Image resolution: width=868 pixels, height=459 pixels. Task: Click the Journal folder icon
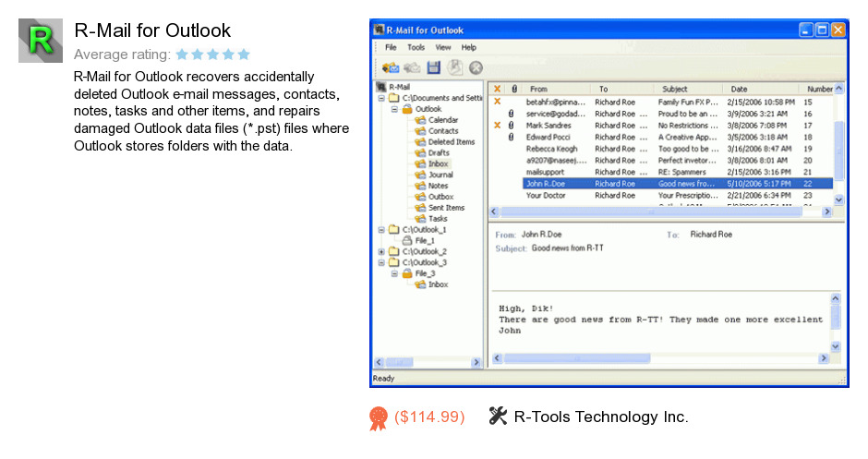420,175
